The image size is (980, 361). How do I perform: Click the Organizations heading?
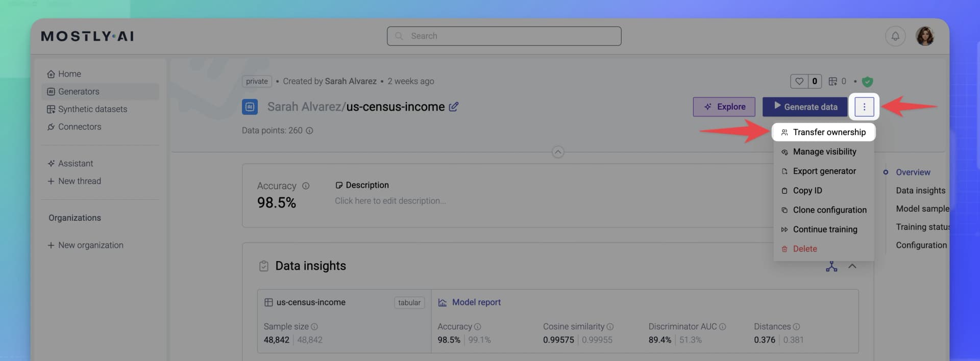coord(75,218)
